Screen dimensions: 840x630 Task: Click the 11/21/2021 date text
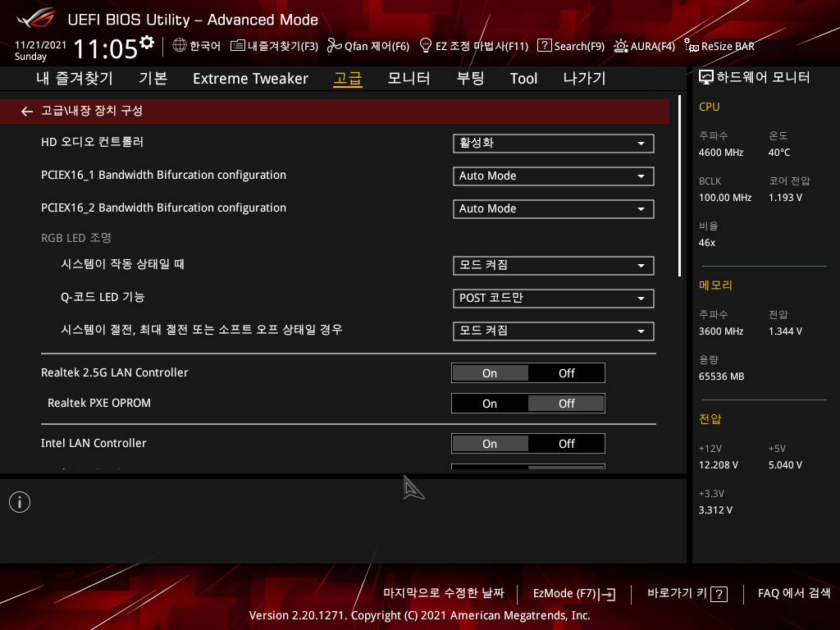(40, 45)
